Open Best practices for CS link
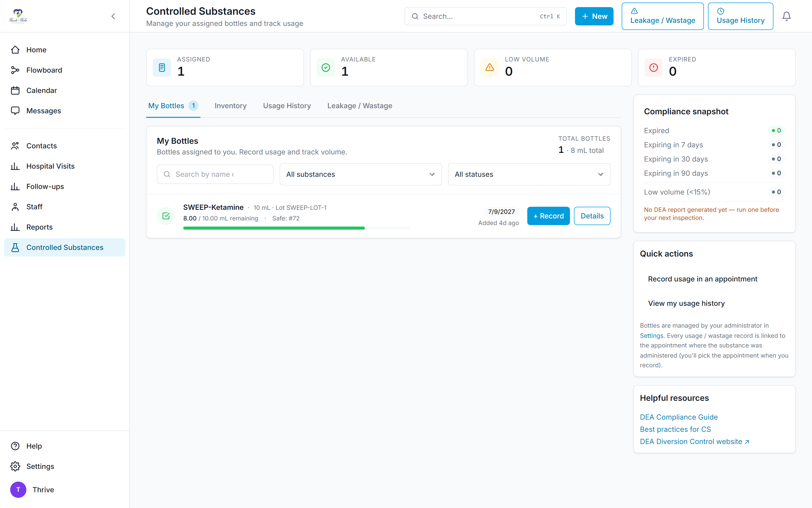This screenshot has height=508, width=812. [675, 429]
